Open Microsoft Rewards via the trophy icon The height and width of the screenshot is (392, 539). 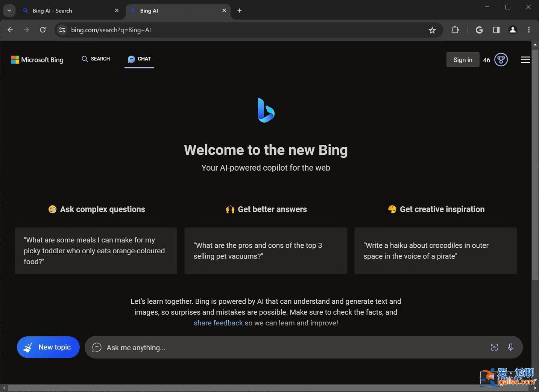click(x=501, y=59)
